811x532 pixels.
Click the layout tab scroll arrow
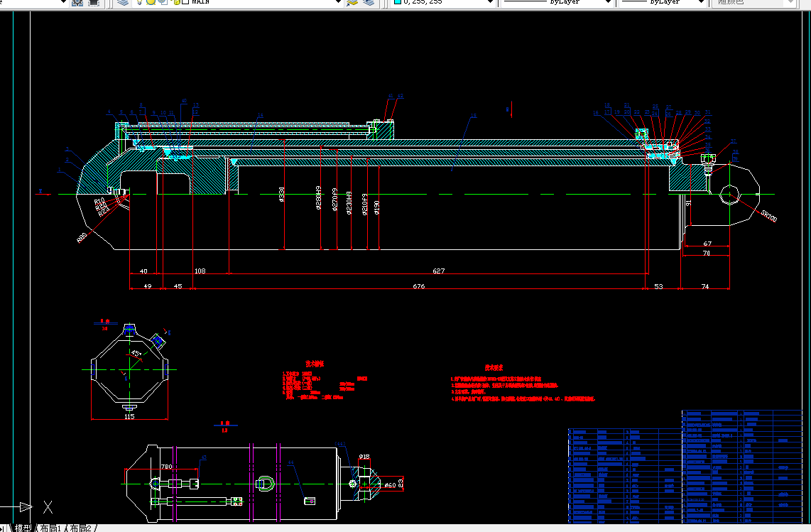coord(3,528)
